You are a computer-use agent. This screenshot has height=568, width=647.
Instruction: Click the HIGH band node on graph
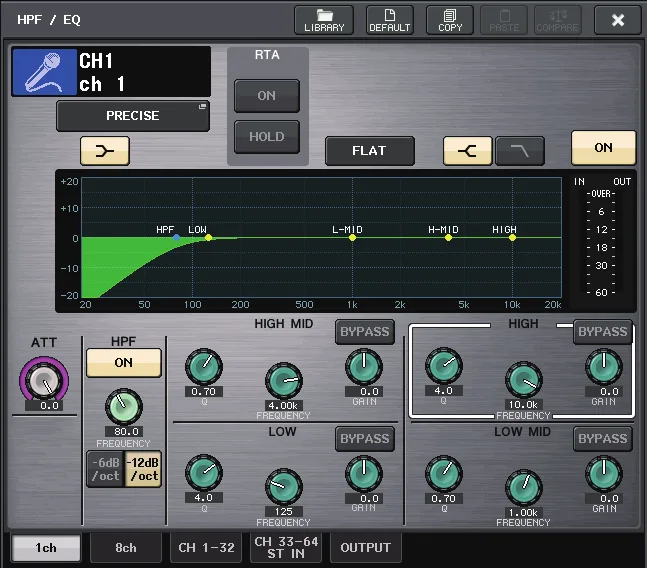512,238
